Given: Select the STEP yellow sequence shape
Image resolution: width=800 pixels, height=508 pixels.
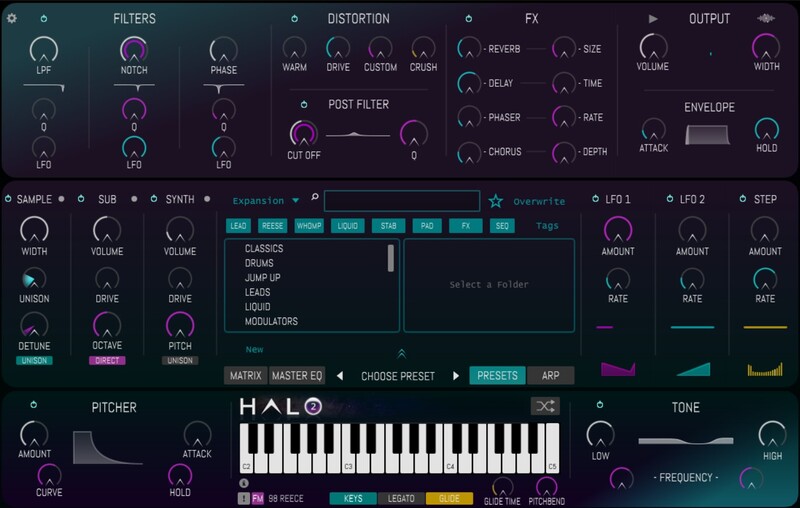Looking at the screenshot, I should click(x=765, y=369).
